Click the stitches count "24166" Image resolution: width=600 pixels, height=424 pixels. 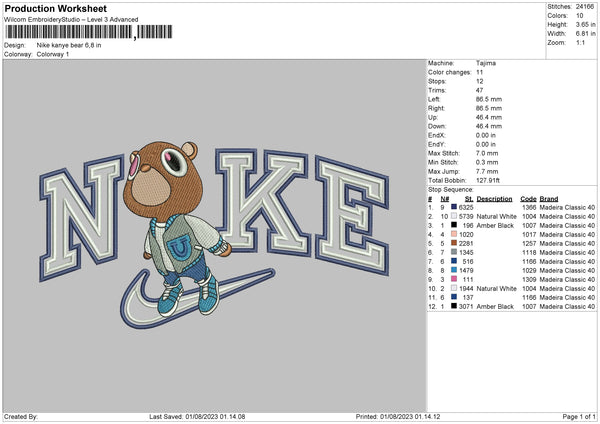[585, 7]
